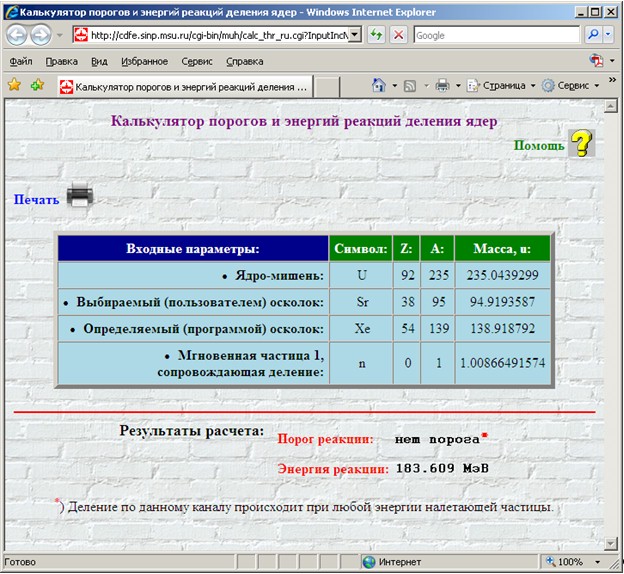The image size is (624, 574).
Task: Click the Печать link
Action: pos(36,199)
